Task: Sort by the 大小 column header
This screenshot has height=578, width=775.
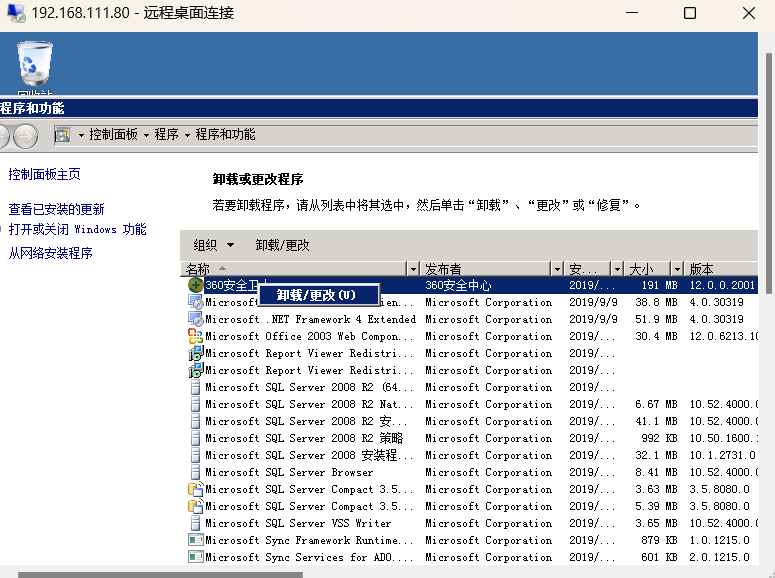Action: click(x=647, y=269)
